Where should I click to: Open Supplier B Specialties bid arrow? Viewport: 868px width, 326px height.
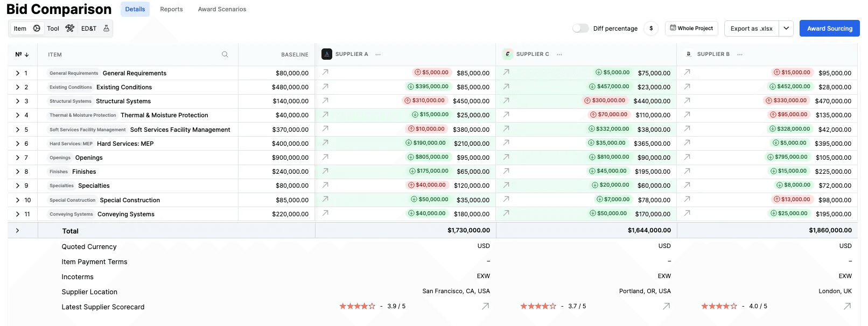coord(687,185)
